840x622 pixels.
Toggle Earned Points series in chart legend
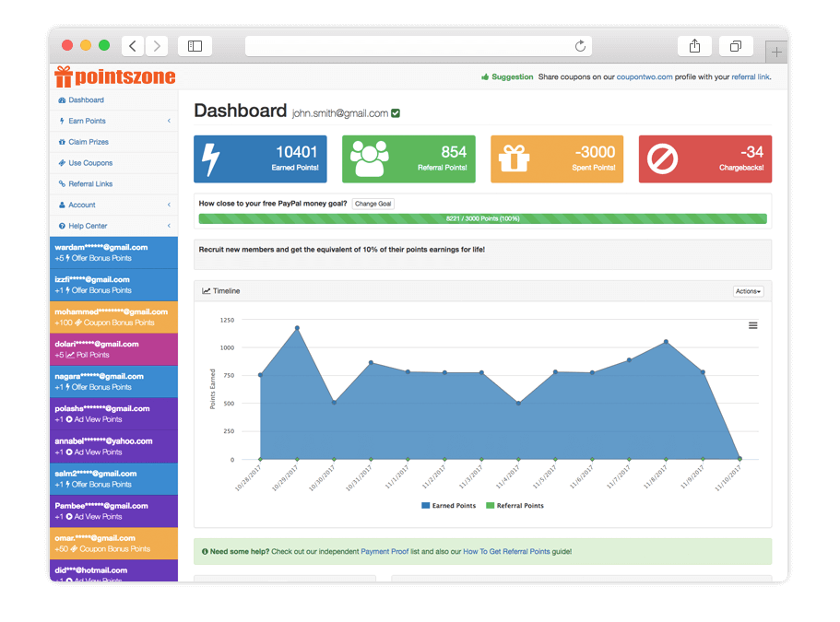point(449,506)
